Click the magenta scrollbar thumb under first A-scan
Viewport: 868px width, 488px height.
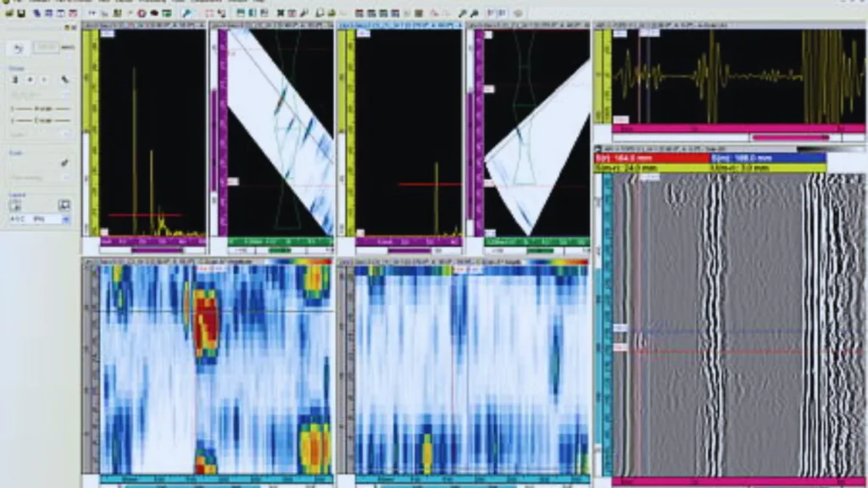[157, 251]
